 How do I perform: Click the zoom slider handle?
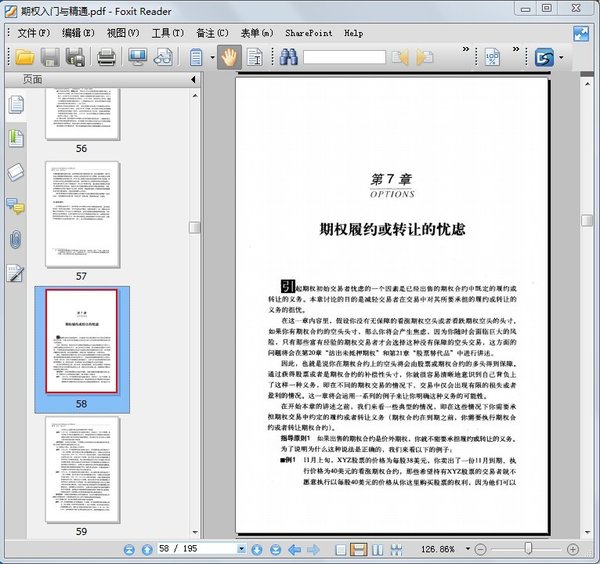pos(528,549)
